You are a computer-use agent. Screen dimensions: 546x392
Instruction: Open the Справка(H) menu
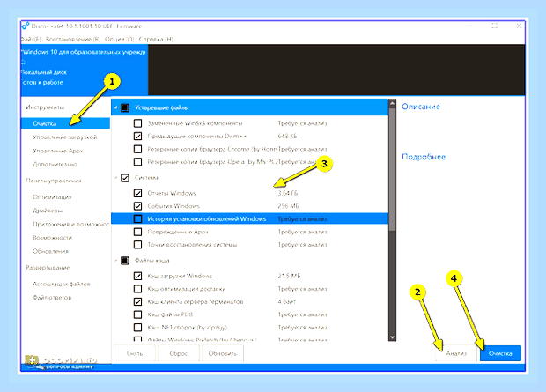click(156, 39)
